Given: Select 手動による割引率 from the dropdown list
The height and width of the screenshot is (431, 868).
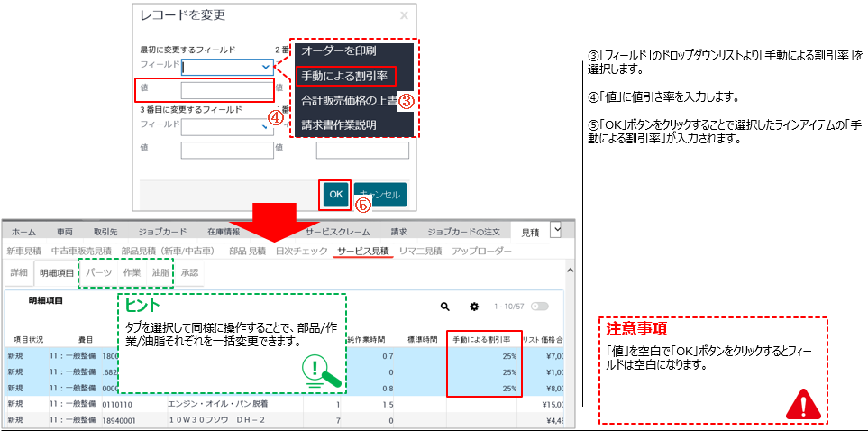Looking at the screenshot, I should (344, 76).
